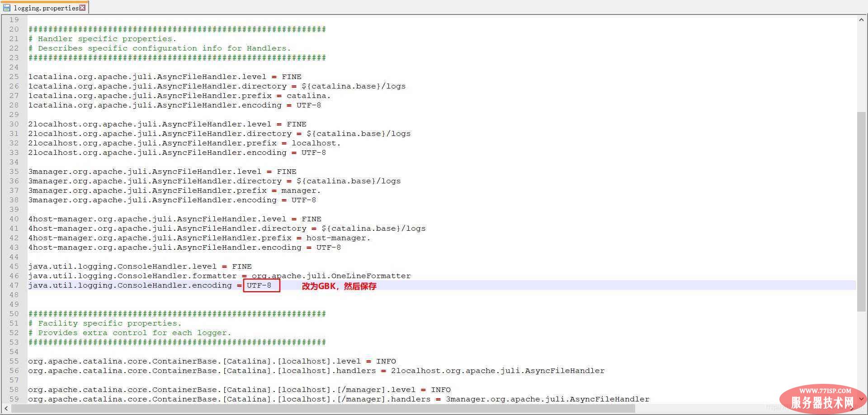Click the '2localhost...AsyncFileHandler.directory' line
Viewport: 868px width, 415px height.
[219, 134]
